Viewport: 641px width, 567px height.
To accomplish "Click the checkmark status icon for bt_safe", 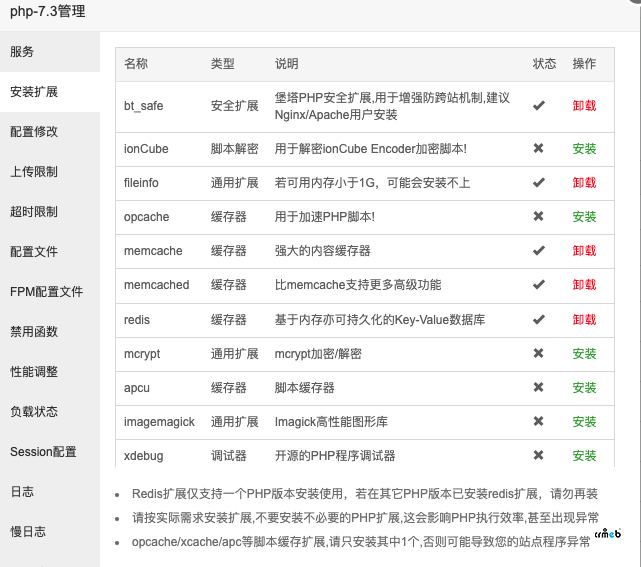I will [539, 105].
